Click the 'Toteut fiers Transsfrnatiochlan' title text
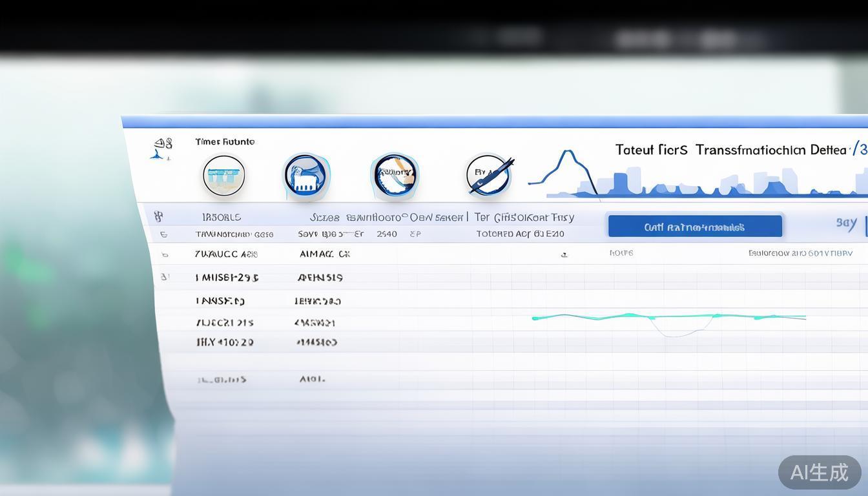This screenshot has width=868, height=496. 730,150
